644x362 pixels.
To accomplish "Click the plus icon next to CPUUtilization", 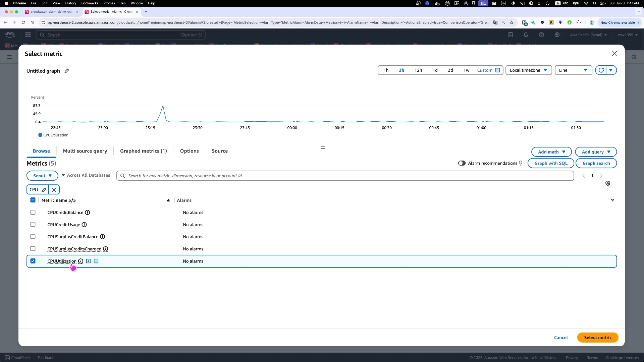I will (89, 261).
